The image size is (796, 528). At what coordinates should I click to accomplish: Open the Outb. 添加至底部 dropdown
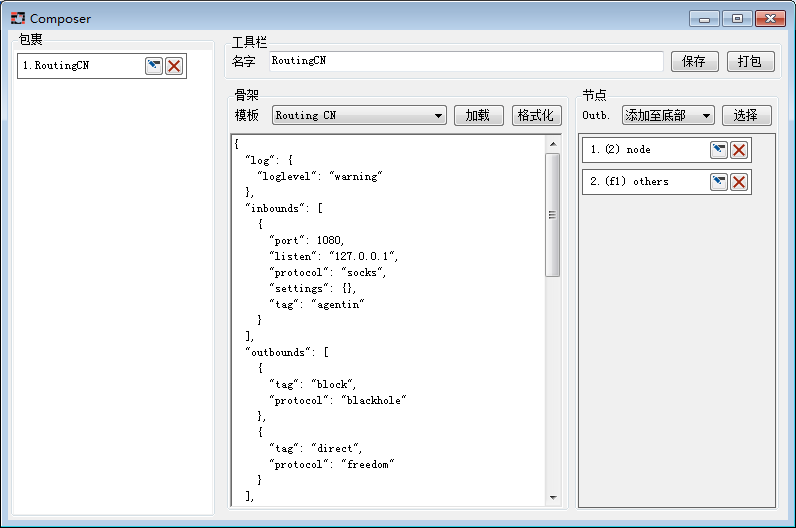click(x=668, y=116)
